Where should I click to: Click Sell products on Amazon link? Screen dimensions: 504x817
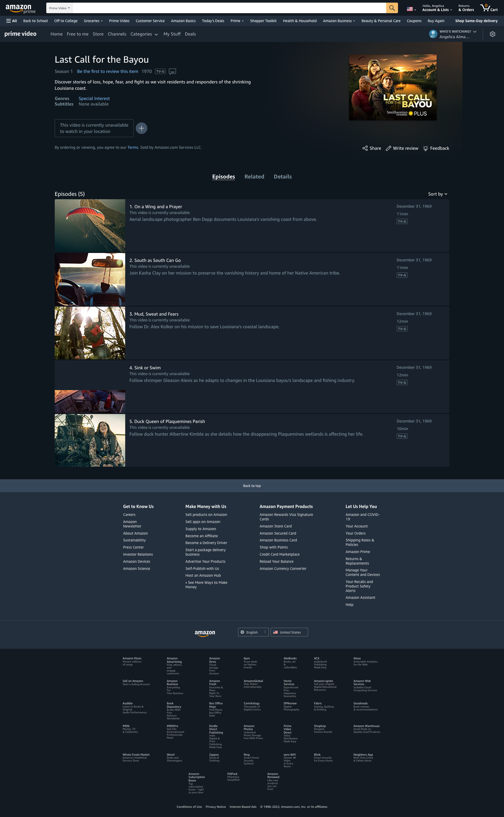[x=206, y=515]
